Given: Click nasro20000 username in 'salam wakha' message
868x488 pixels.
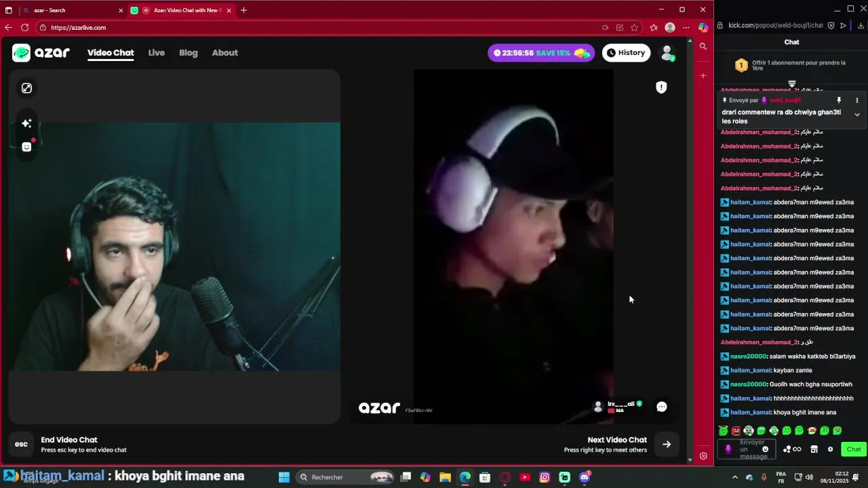Looking at the screenshot, I should (748, 357).
